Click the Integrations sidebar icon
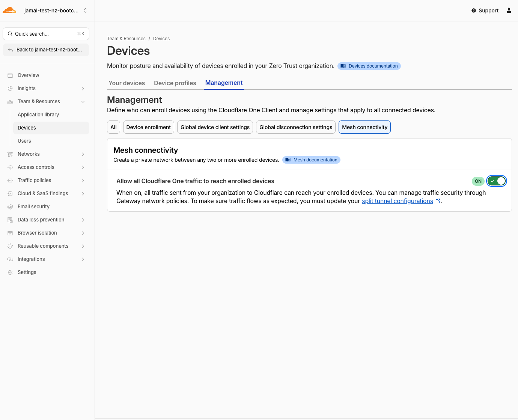The image size is (518, 420). [x=10, y=259]
